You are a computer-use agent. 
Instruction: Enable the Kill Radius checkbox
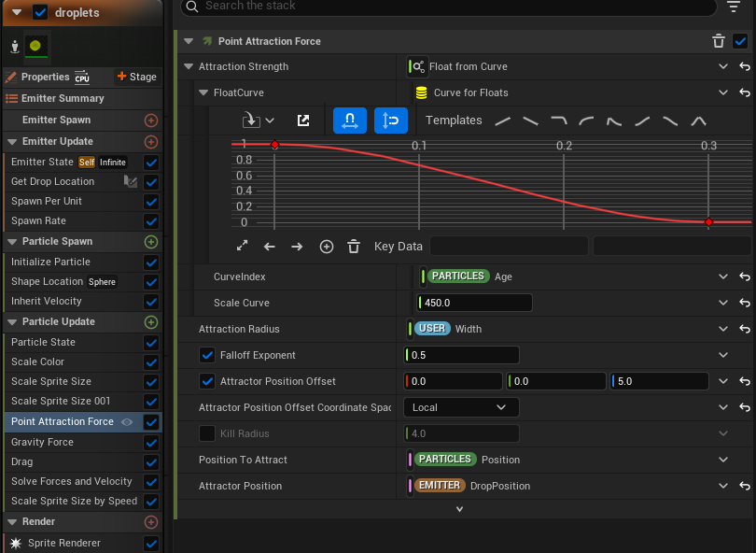click(x=207, y=433)
